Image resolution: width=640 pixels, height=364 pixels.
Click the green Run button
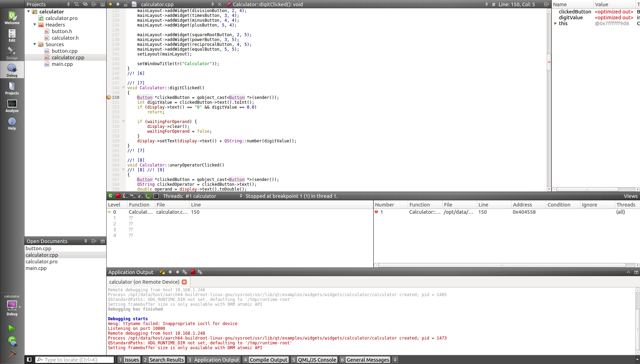pyautogui.click(x=12, y=328)
